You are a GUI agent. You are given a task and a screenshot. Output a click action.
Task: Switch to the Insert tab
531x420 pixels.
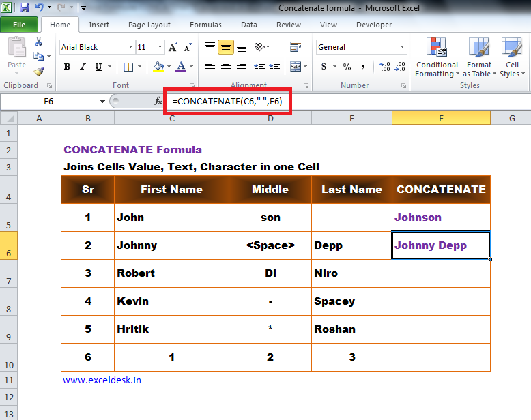99,25
